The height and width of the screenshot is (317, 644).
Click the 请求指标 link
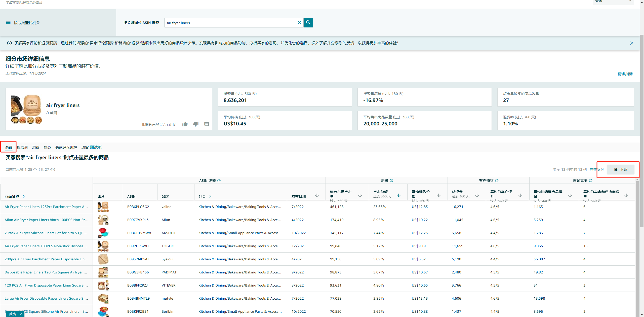tap(625, 74)
